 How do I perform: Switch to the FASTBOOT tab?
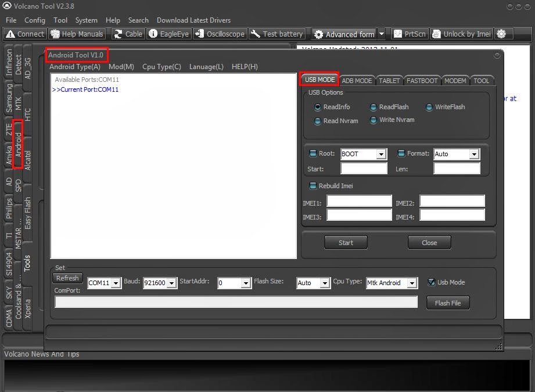pyautogui.click(x=422, y=80)
